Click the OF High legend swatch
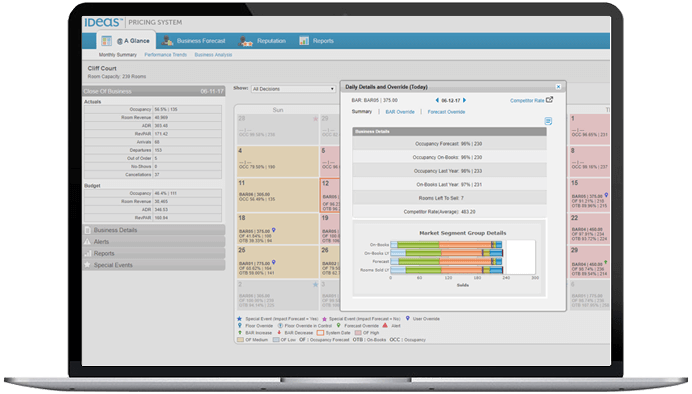692x394 pixels. point(358,333)
